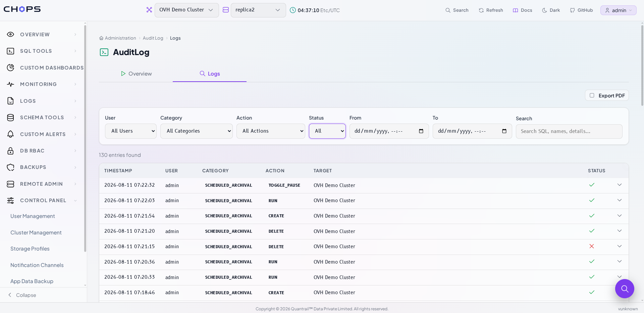Image resolution: width=644 pixels, height=313 pixels.
Task: Select the Logs tab
Action: [210, 74]
